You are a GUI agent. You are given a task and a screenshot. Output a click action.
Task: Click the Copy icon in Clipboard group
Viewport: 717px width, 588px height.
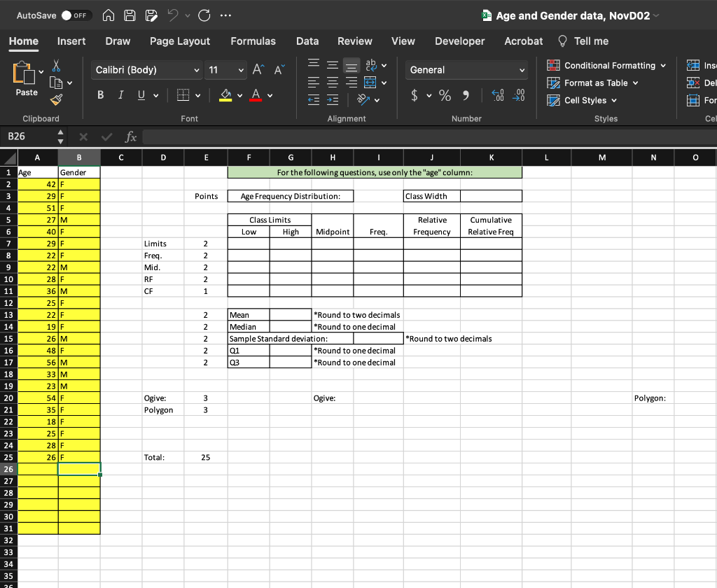pos(56,82)
